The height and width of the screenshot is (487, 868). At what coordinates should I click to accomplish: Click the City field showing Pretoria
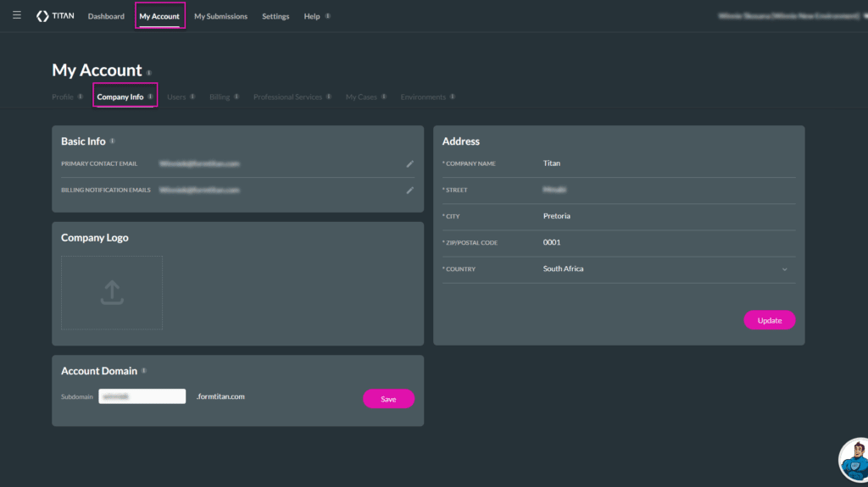(669, 216)
